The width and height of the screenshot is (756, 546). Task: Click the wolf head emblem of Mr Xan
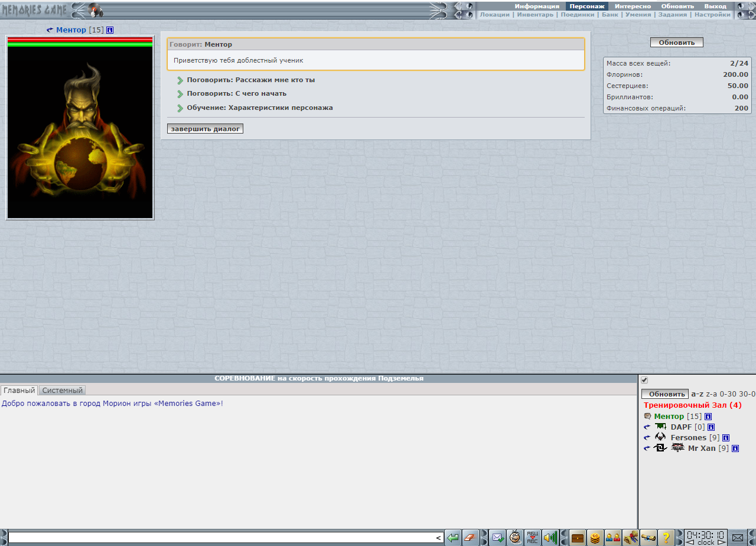677,448
